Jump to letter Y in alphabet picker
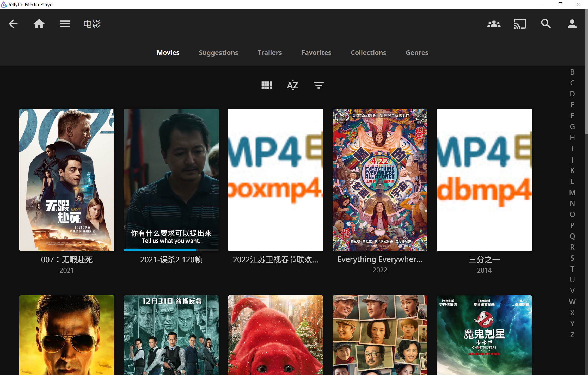Image resolution: width=588 pixels, height=375 pixels. pos(572,324)
